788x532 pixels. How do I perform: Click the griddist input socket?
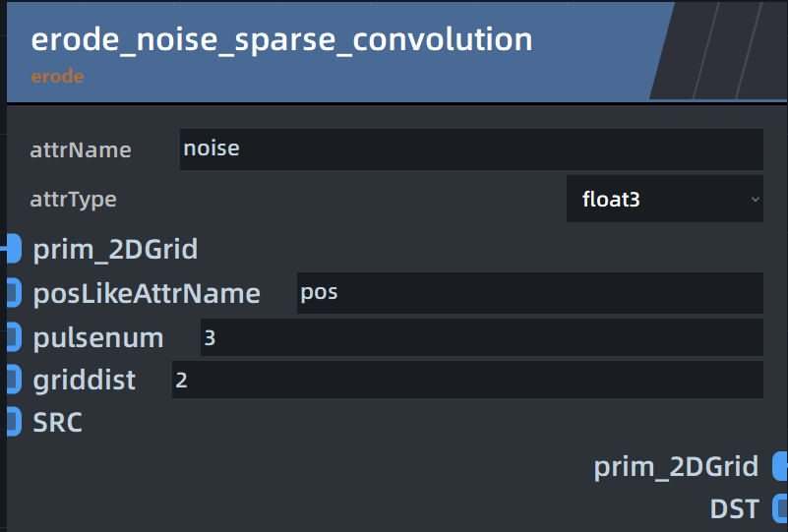tap(14, 380)
